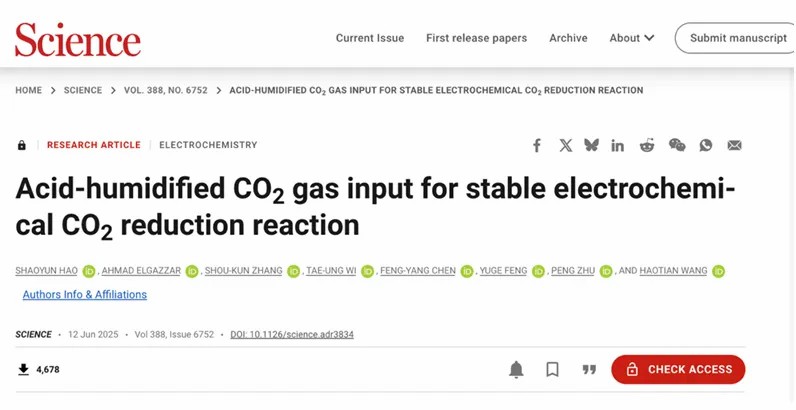
Task: Open Current Issue menu item
Action: pyautogui.click(x=370, y=38)
